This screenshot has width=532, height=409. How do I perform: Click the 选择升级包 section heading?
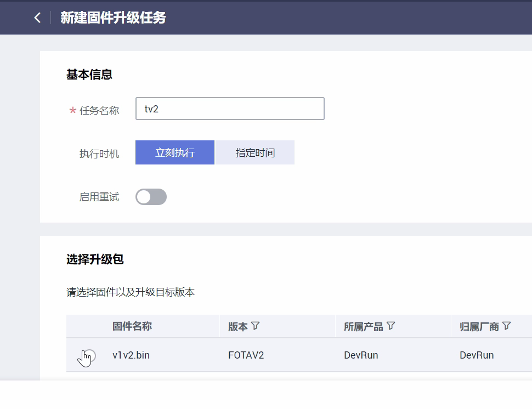95,260
